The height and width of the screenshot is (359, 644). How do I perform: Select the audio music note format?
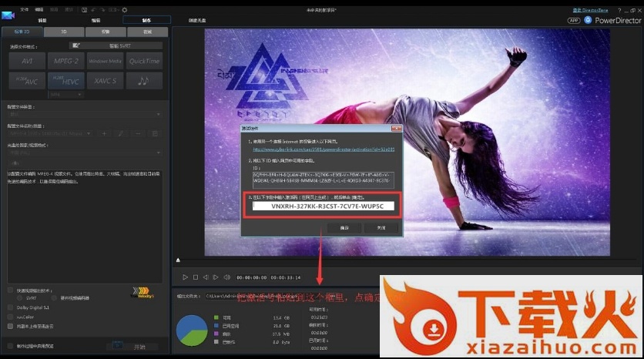point(144,80)
